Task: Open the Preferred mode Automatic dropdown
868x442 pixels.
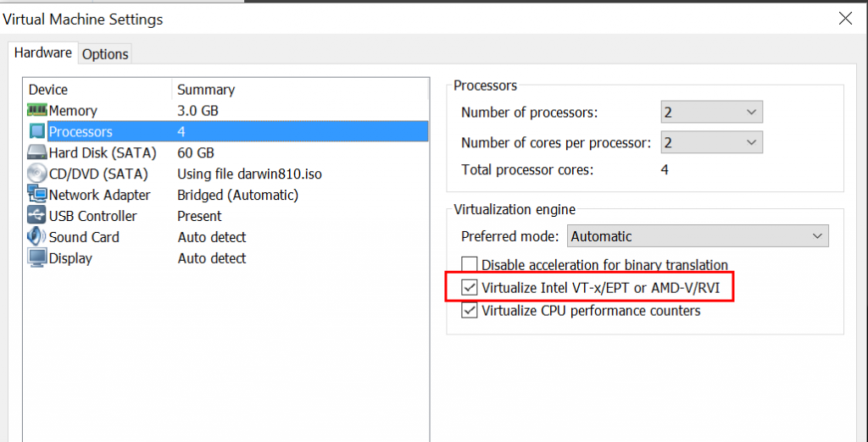Action: (698, 236)
